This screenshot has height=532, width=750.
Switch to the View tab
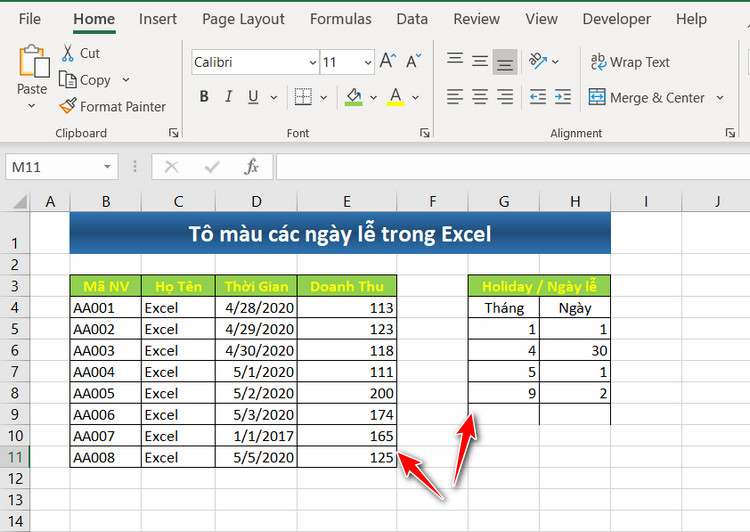coord(541,19)
